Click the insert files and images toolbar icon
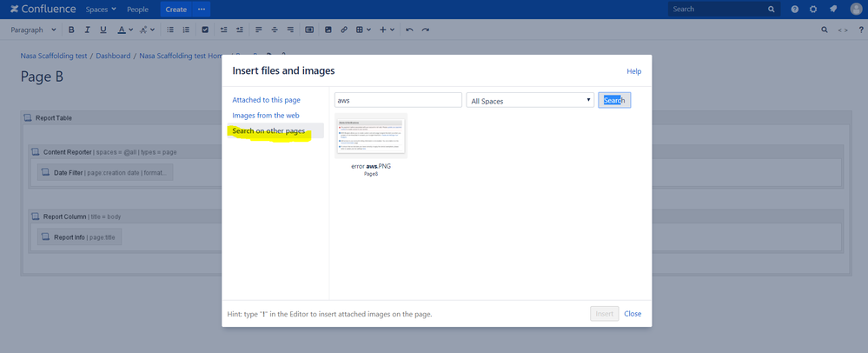The width and height of the screenshot is (868, 353). click(328, 30)
